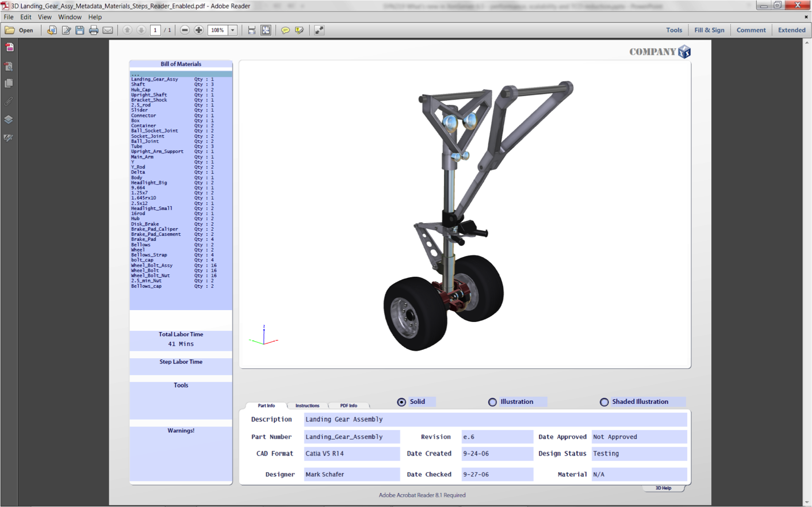812x507 pixels.
Task: Click the 3D Help button
Action: (663, 488)
